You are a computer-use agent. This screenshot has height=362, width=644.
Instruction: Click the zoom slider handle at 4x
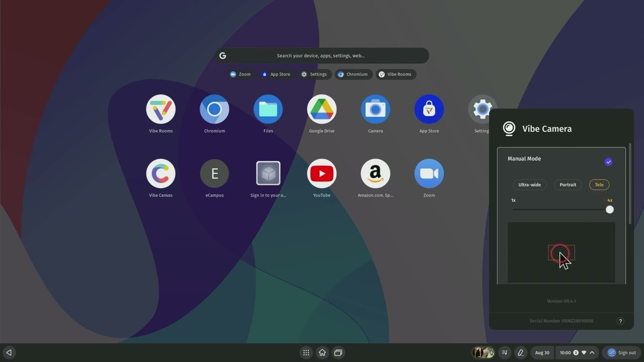point(609,210)
